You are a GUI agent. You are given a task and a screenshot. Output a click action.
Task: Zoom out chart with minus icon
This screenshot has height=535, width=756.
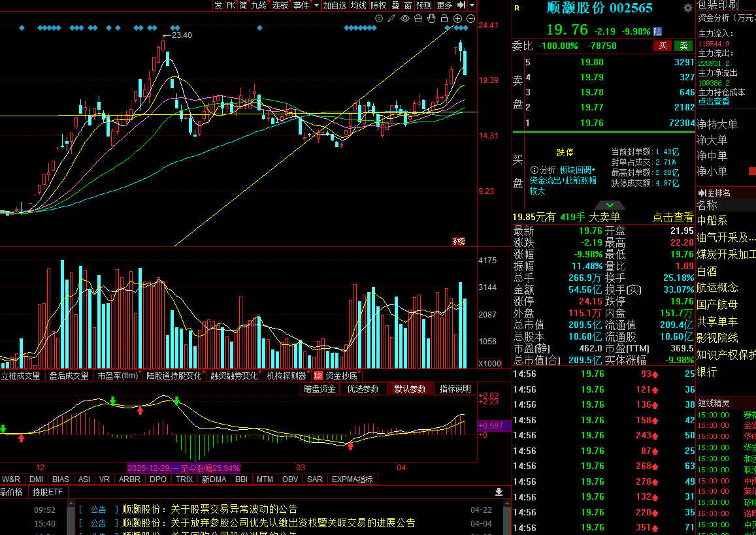(x=470, y=19)
